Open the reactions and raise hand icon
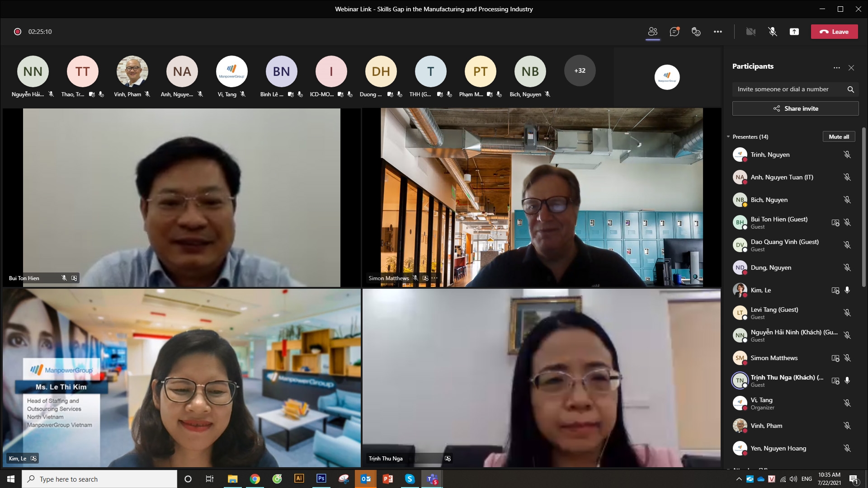Viewport: 868px width, 488px height. click(696, 32)
